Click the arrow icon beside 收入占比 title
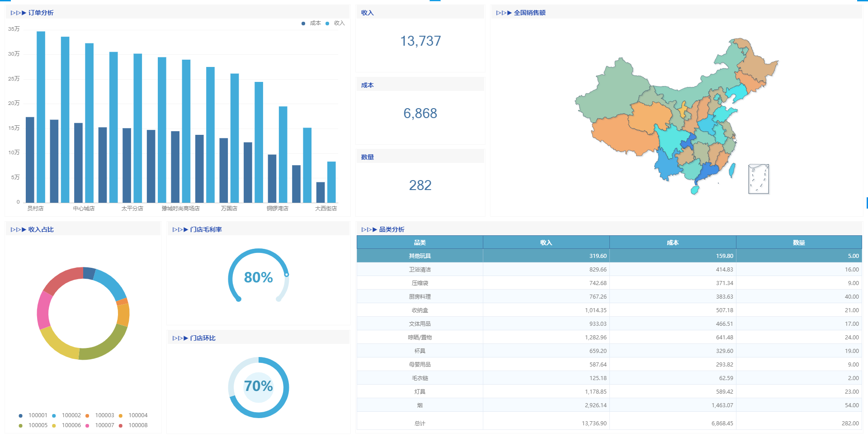Screen dimensions: 868x438 coord(18,229)
